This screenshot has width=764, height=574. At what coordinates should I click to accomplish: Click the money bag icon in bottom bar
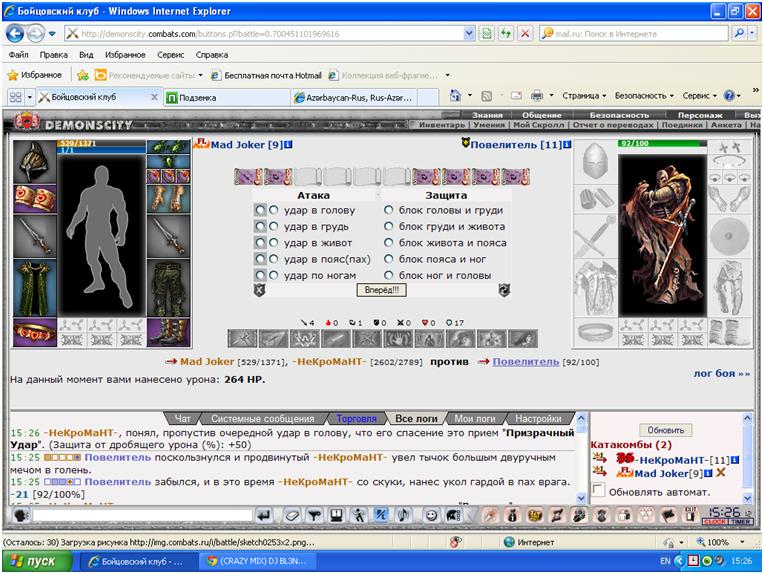coord(512,516)
